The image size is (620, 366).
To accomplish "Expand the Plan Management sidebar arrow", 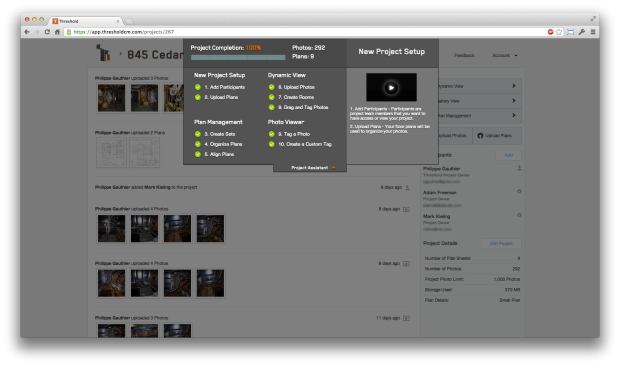I will 514,115.
